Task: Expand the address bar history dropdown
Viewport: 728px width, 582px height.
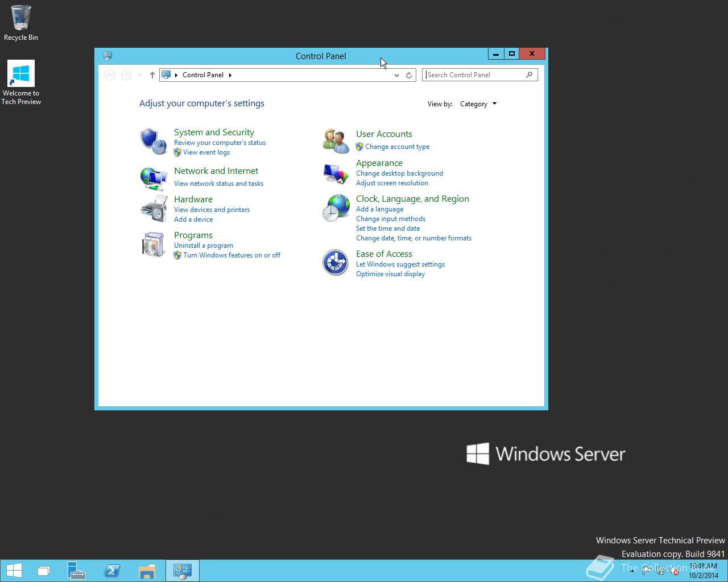Action: click(x=396, y=75)
